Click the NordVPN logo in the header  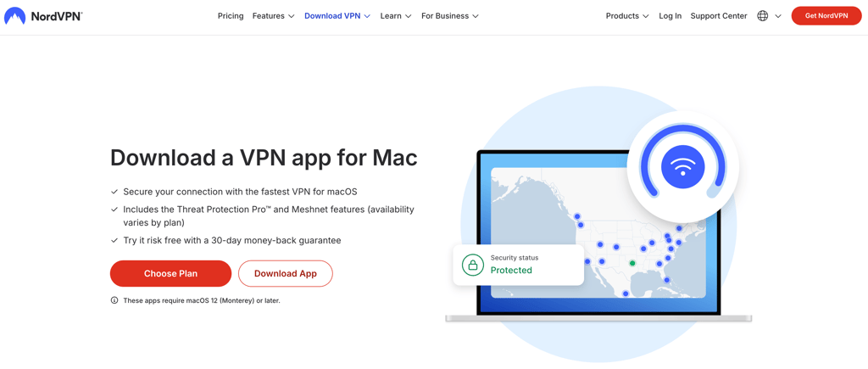43,16
